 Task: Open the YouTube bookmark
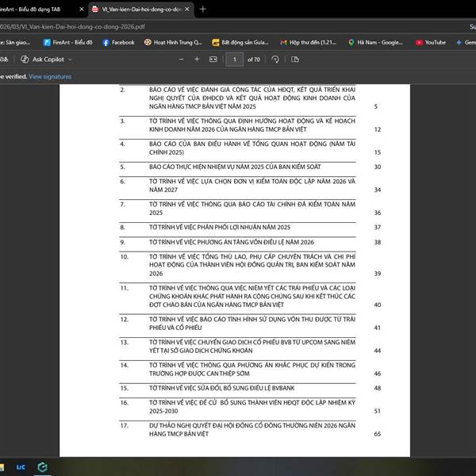coord(431,43)
